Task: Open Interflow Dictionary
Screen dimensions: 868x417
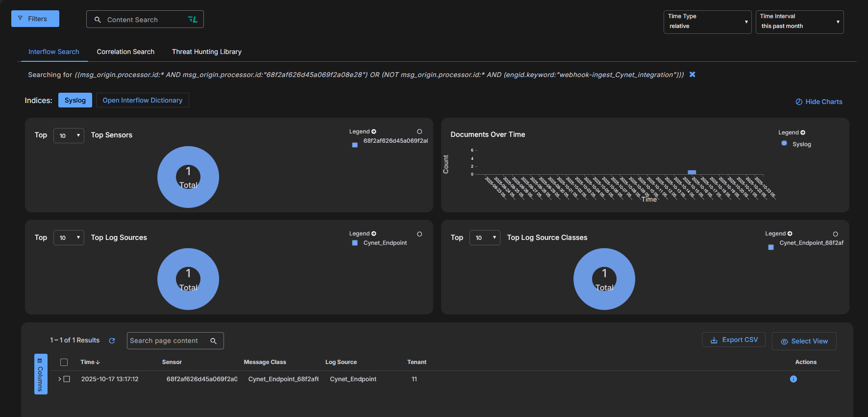Action: tap(142, 100)
